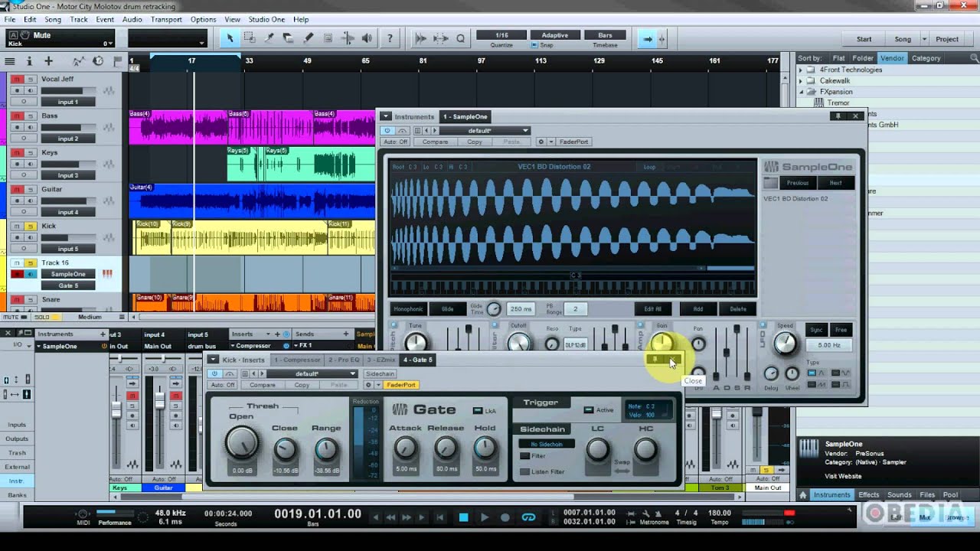The width and height of the screenshot is (980, 551).
Task: Click the question mark help icon
Action: tap(390, 37)
